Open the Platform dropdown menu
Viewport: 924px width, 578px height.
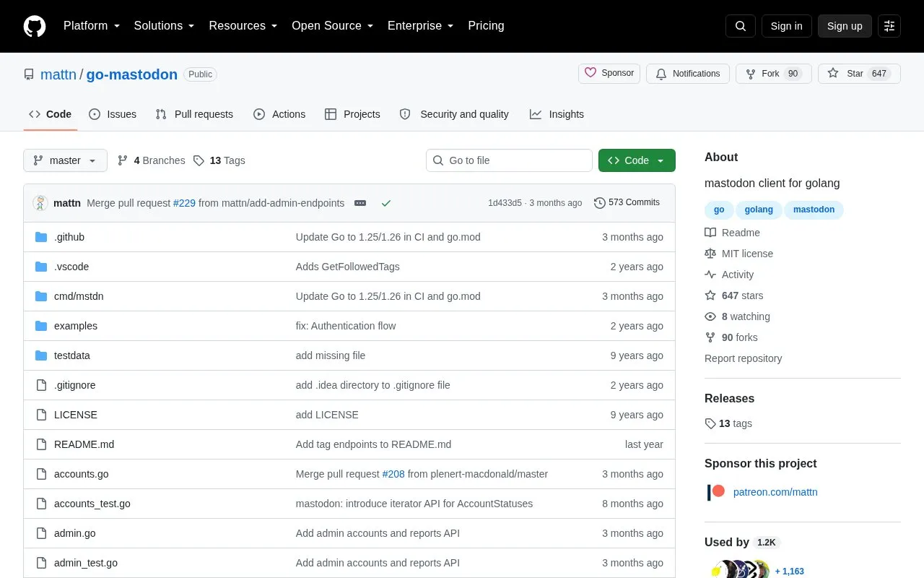(91, 26)
